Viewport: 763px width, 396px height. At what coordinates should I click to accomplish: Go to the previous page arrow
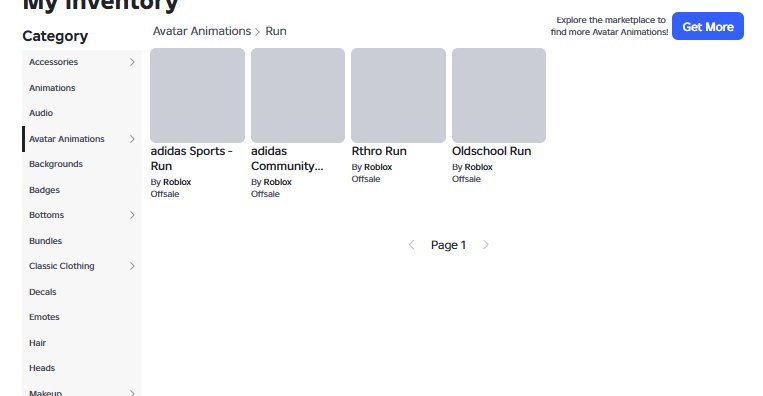point(412,245)
